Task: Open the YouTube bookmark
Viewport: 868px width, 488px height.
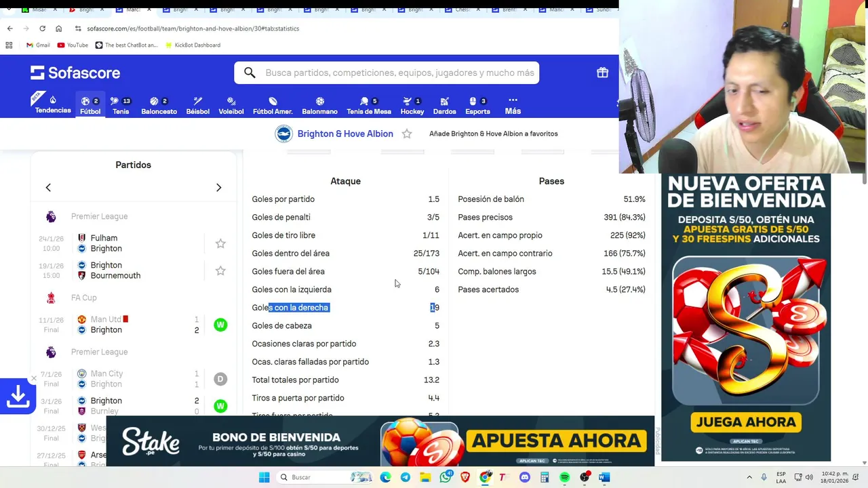Action: click(73, 45)
